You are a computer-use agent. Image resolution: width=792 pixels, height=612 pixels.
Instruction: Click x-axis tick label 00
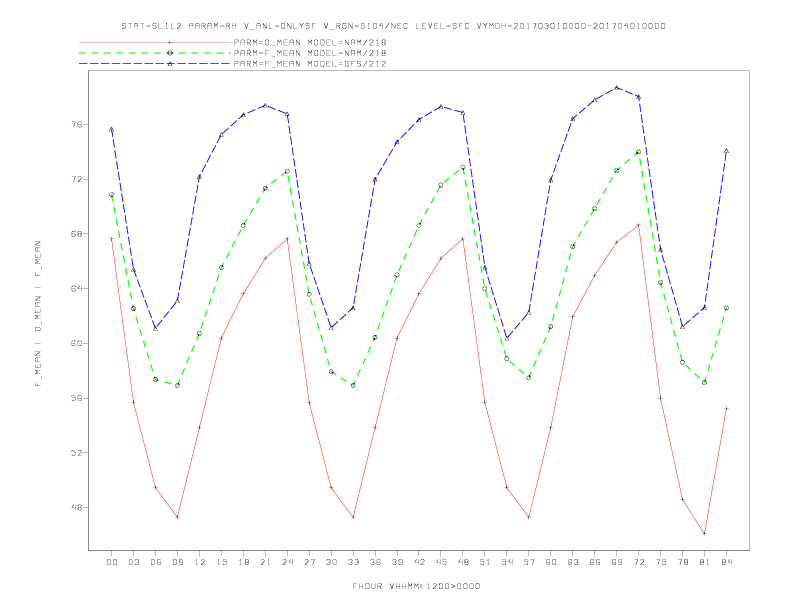(x=112, y=562)
